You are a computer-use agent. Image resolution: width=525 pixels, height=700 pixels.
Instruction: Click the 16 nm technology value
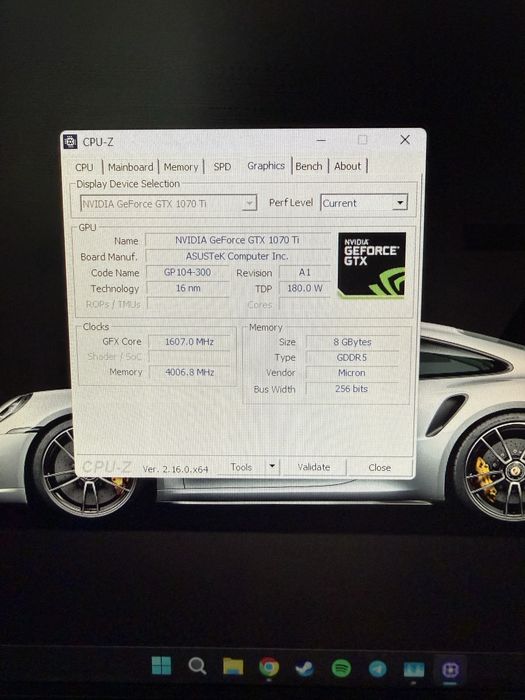[x=188, y=288]
